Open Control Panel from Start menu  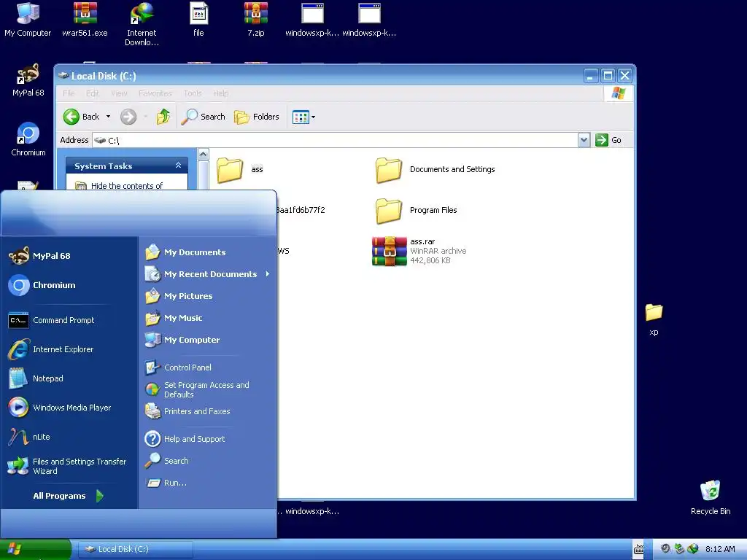point(178,367)
